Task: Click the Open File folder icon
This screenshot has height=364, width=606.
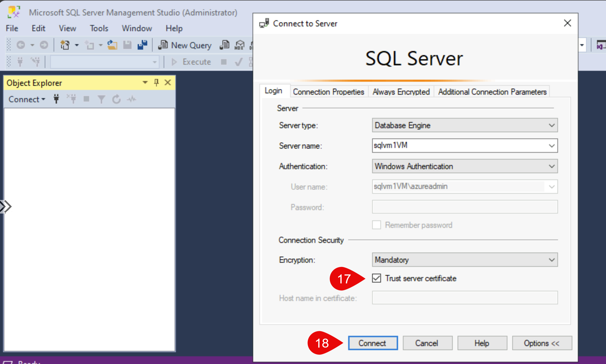Action: [x=112, y=45]
